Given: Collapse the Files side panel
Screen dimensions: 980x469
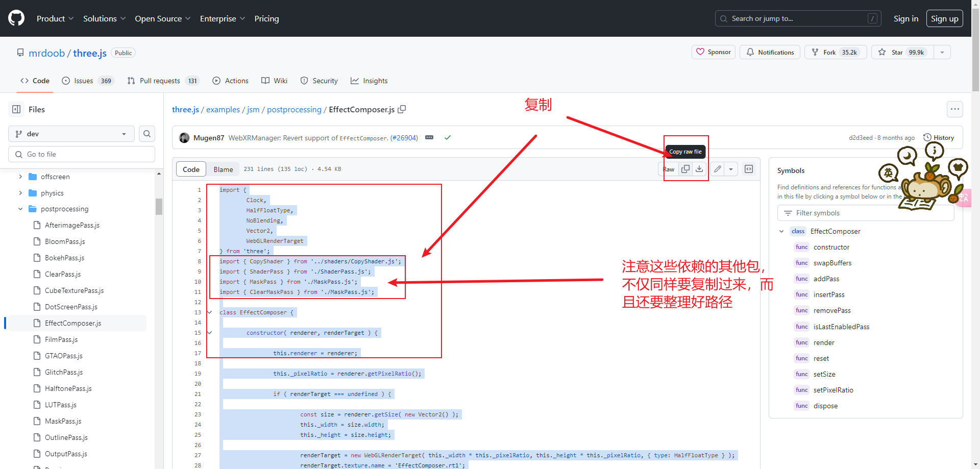Looking at the screenshot, I should [x=17, y=109].
